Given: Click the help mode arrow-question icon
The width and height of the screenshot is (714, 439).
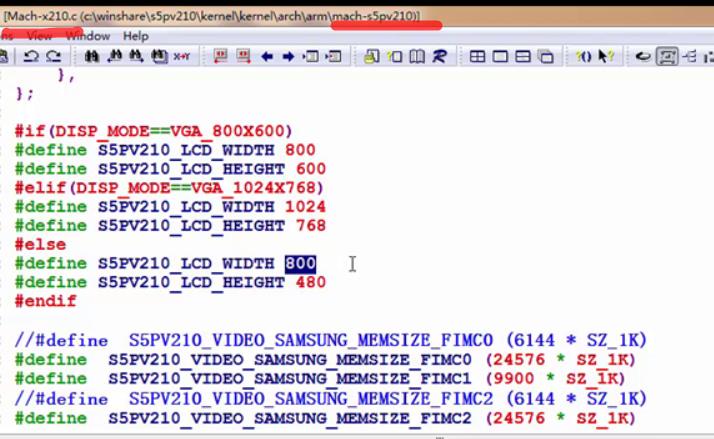Looking at the screenshot, I should click(x=606, y=56).
